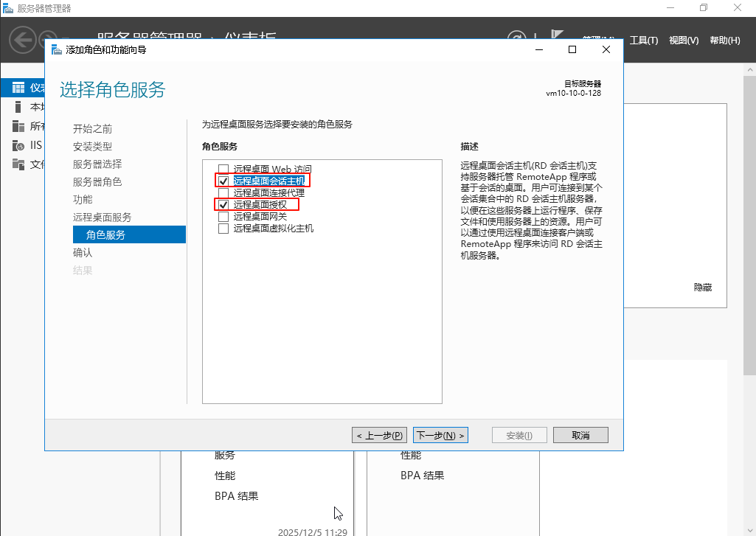Uncheck the 远程桌面授权 checkbox
The image size is (756, 536).
223,204
